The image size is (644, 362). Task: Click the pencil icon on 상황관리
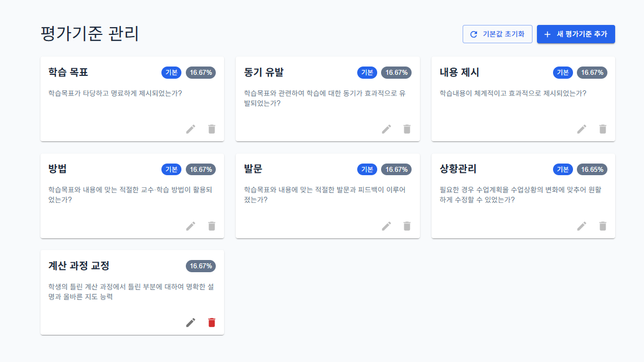582,226
